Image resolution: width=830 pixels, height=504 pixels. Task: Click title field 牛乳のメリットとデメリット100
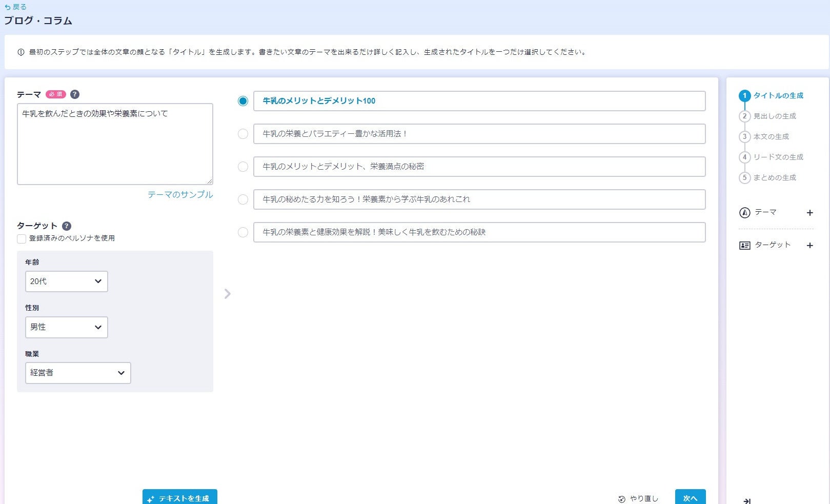tap(479, 101)
